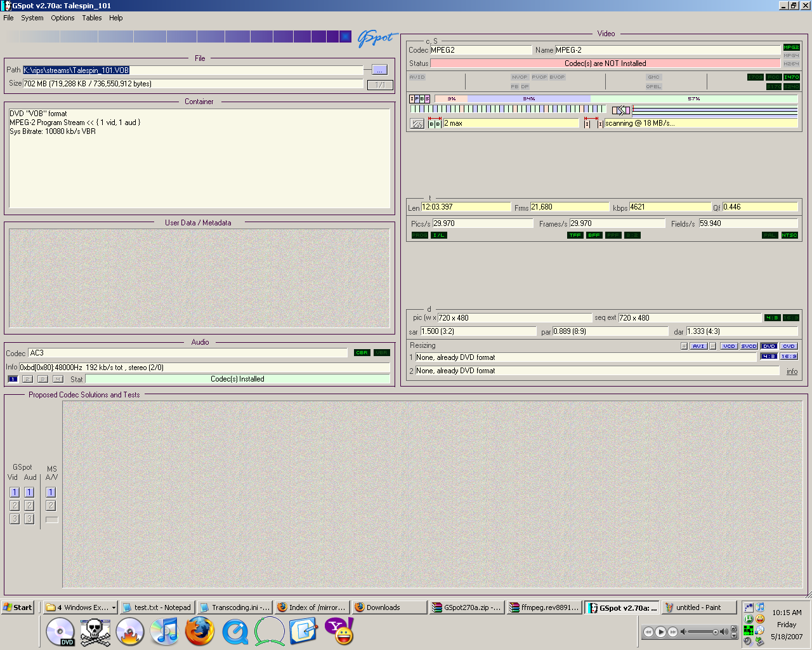Image resolution: width=812 pixels, height=650 pixels.
Task: Adjust the taskbar media volume slider
Action: pyautogui.click(x=704, y=632)
